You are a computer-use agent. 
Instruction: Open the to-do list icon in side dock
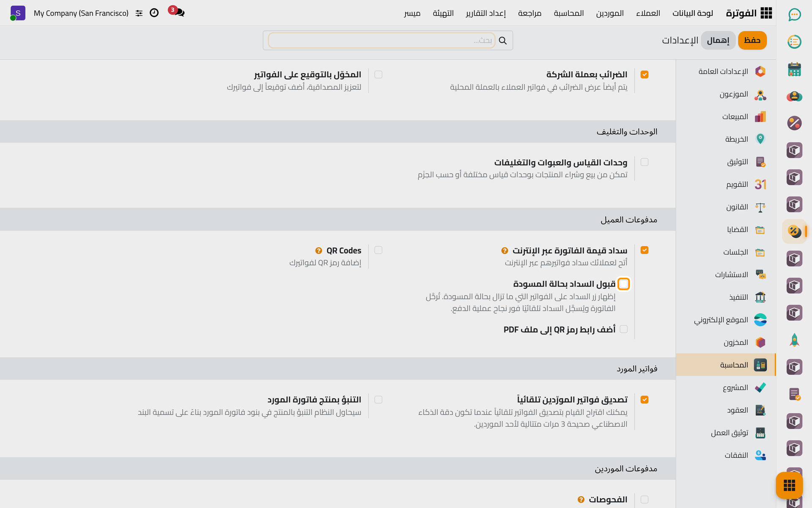point(794,42)
